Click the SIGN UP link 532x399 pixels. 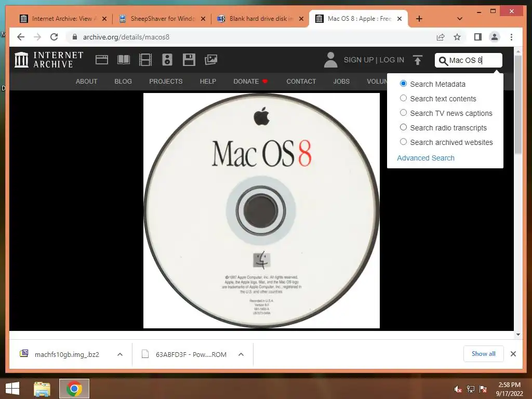pyautogui.click(x=358, y=60)
